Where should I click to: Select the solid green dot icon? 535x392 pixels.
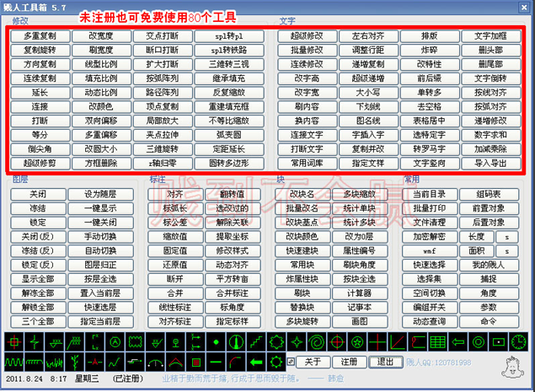click(x=216, y=341)
